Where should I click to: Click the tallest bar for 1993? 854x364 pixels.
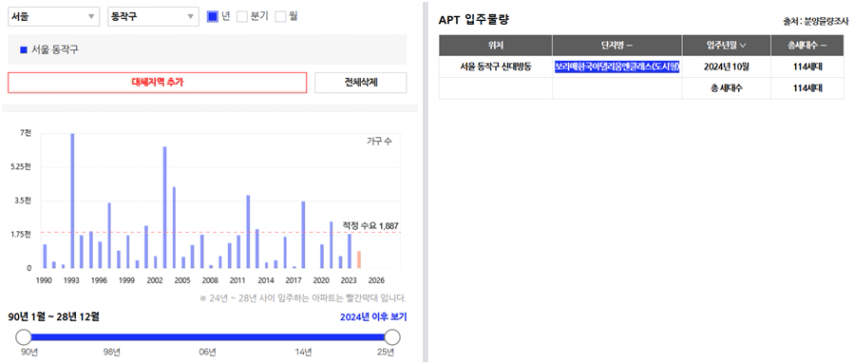[72, 201]
